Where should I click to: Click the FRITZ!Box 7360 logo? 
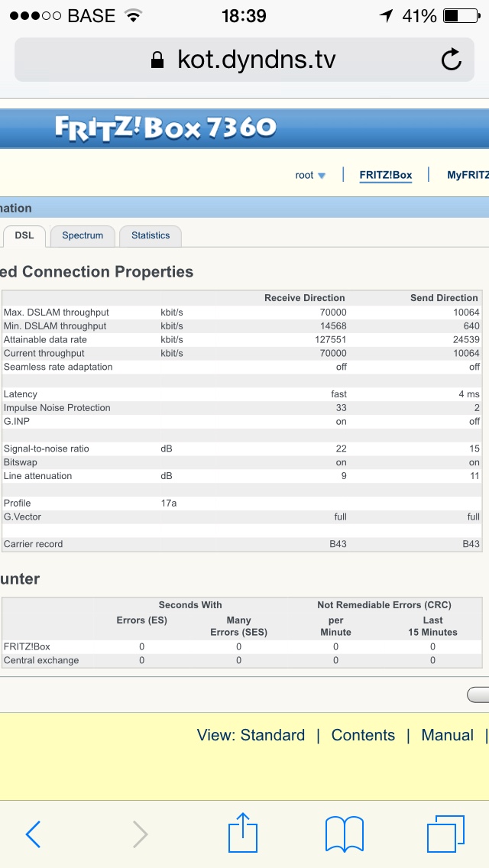(x=165, y=128)
